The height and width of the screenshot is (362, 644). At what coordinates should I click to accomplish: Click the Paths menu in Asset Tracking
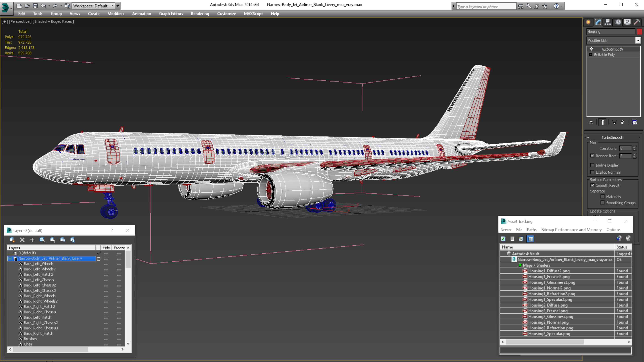532,229
